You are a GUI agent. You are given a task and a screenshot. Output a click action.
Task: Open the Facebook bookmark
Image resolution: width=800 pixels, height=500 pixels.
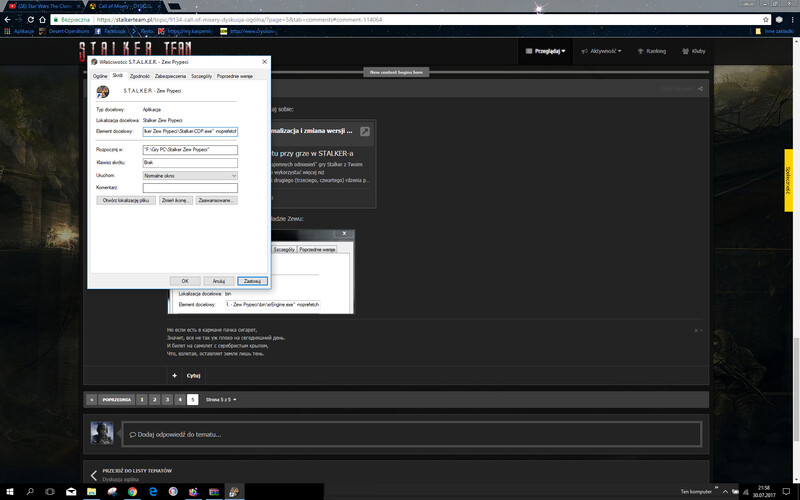click(110, 31)
